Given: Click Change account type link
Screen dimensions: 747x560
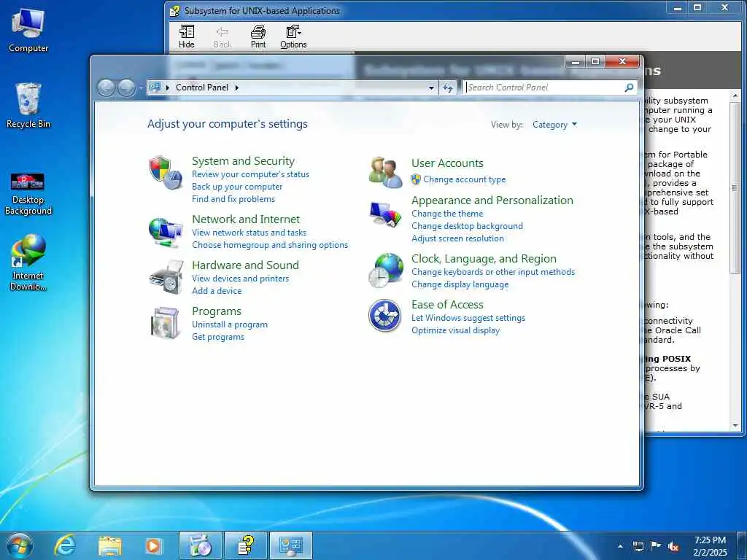Looking at the screenshot, I should [465, 179].
